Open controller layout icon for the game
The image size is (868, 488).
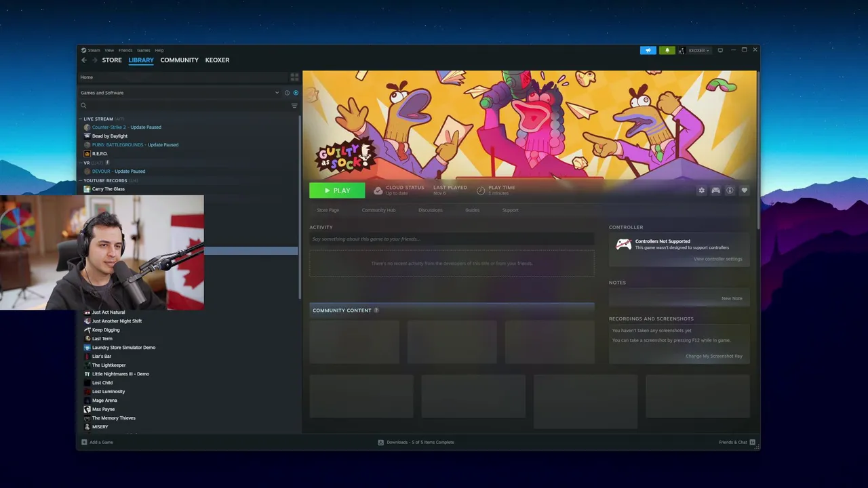click(x=715, y=190)
